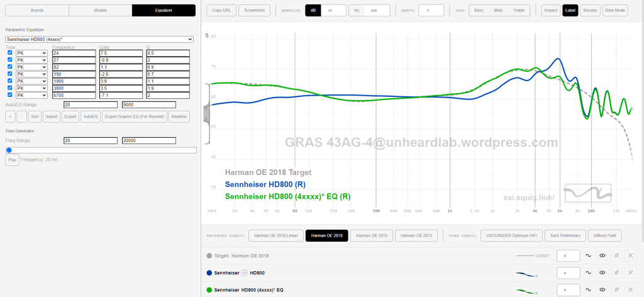
Task: Click the blue color dot for Sennheiser HD800
Action: pyautogui.click(x=209, y=273)
